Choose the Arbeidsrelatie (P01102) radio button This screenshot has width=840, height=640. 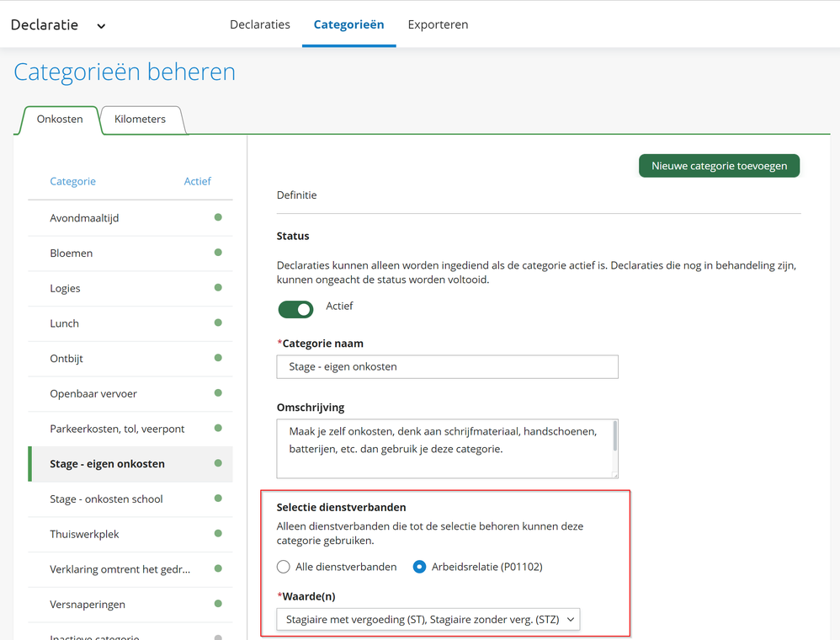(419, 567)
